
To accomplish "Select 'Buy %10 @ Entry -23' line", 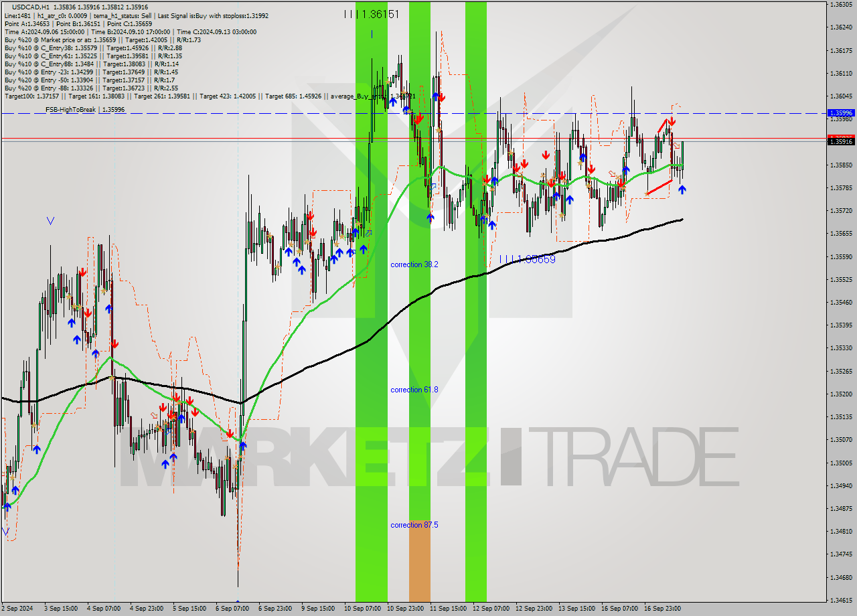I will (91, 72).
